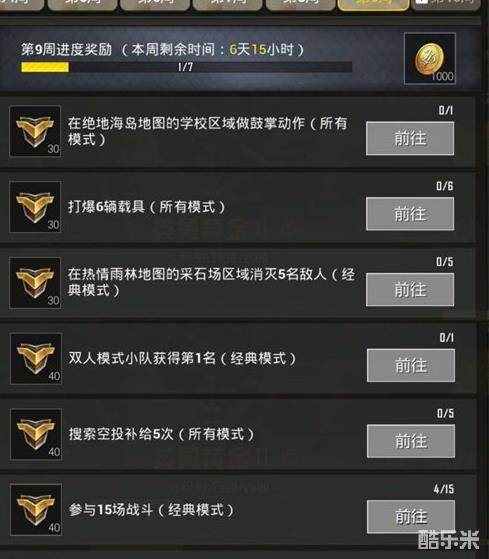Click the 参与15场战斗 mission row

238,510
